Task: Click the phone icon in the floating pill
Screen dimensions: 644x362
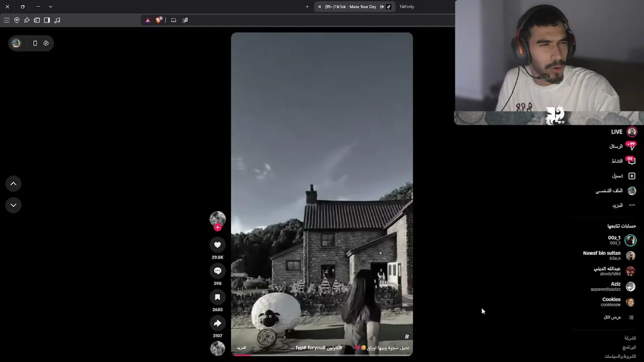Action: (x=35, y=43)
